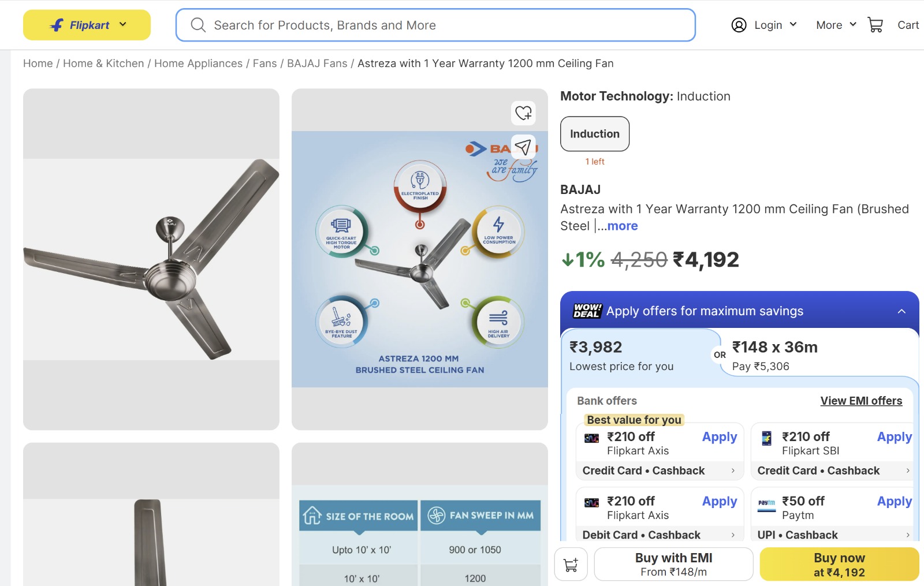Collapse the Apply offers panel chevron
This screenshot has height=586, width=924.
[901, 311]
